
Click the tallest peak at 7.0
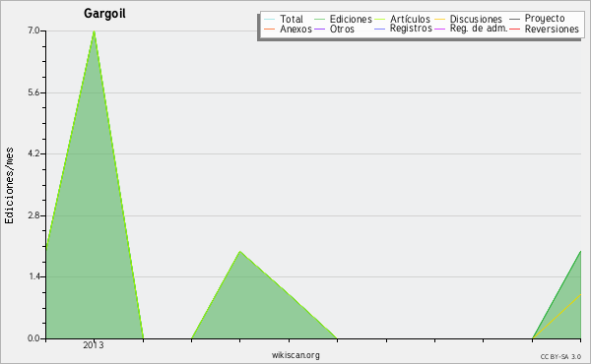95,31
